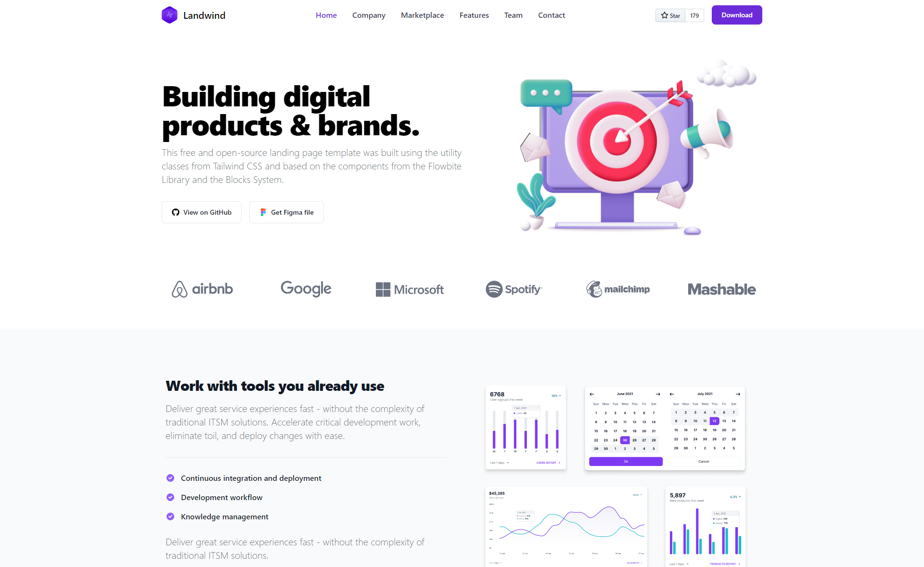Image resolution: width=924 pixels, height=567 pixels.
Task: Open the Home navigation tab
Action: tap(325, 14)
